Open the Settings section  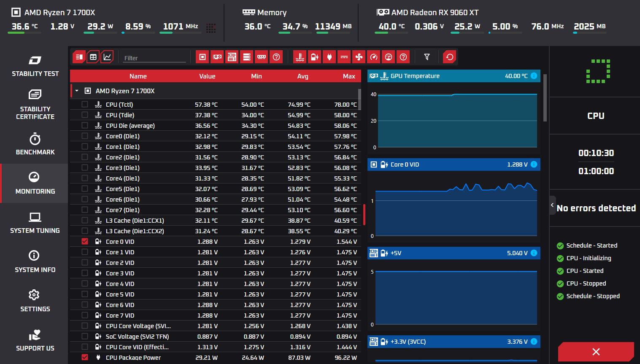coord(35,301)
